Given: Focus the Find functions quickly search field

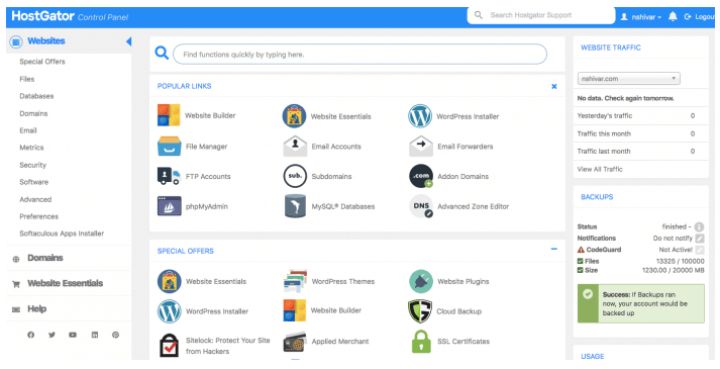Looking at the screenshot, I should click(x=360, y=54).
